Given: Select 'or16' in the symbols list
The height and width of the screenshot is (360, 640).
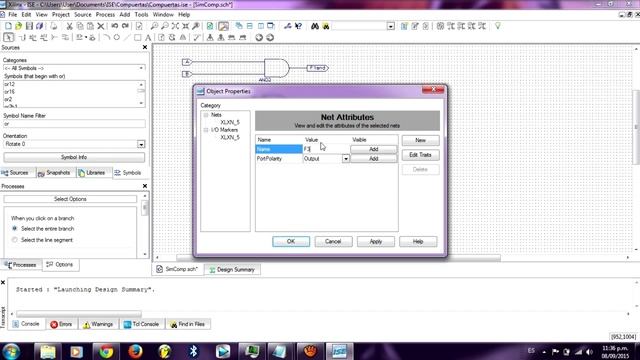Looking at the screenshot, I should (10, 92).
